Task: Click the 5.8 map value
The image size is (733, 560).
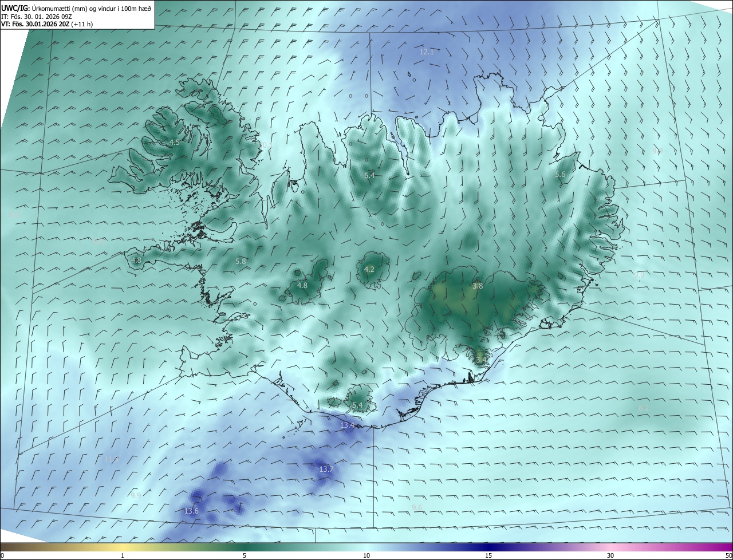Action: [x=241, y=261]
